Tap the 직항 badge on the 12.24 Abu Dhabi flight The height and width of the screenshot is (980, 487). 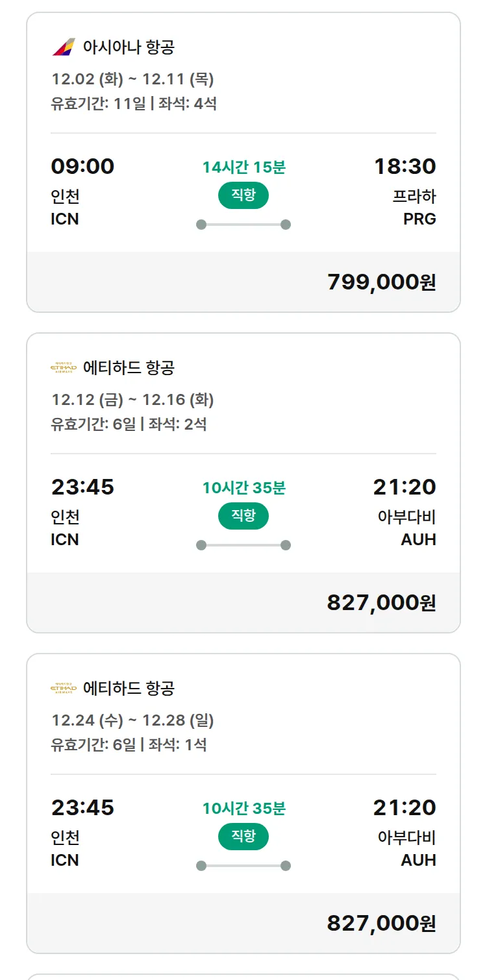(x=243, y=837)
